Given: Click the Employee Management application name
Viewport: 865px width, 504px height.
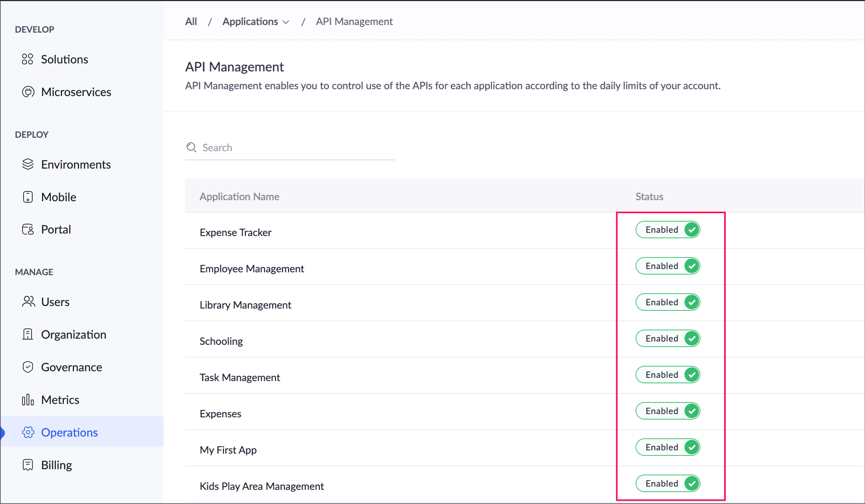Looking at the screenshot, I should point(252,269).
